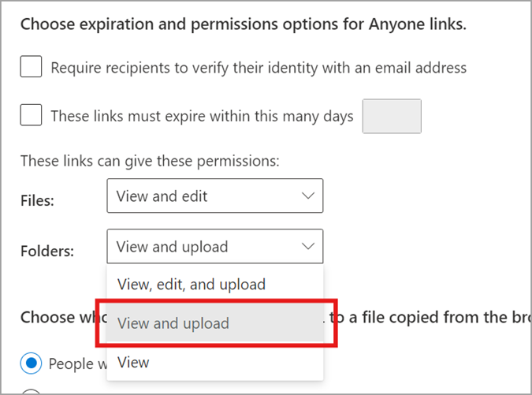The height and width of the screenshot is (395, 532).
Task: Click the Require recipients to verify label text
Action: click(259, 68)
